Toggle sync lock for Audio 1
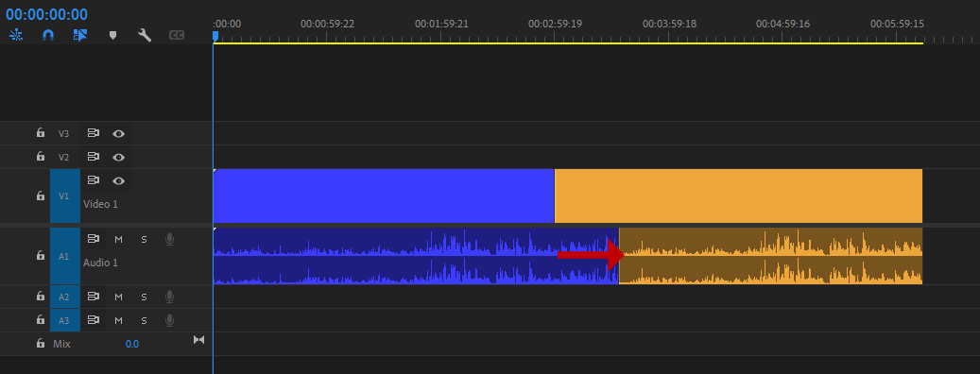Screen dimensions: 980x374 (94, 239)
